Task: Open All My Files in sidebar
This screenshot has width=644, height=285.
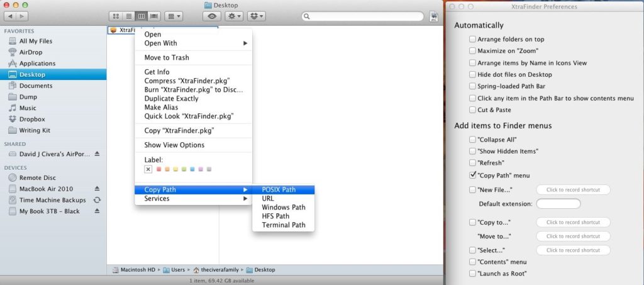Action: [x=36, y=41]
